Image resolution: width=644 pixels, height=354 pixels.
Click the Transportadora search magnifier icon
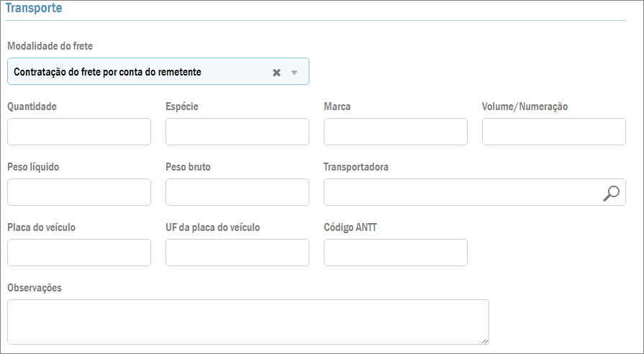[x=611, y=193]
